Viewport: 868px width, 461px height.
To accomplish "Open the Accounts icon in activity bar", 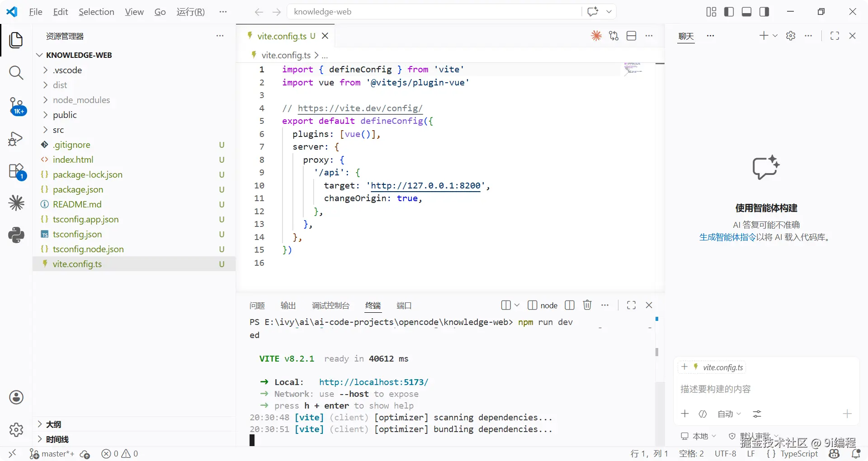I will pos(16,397).
